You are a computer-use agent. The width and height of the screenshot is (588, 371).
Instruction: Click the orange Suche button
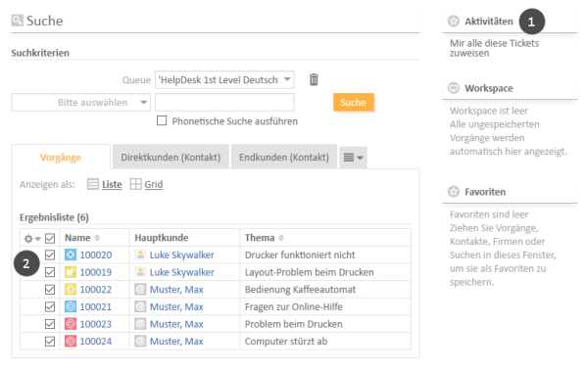(x=353, y=103)
